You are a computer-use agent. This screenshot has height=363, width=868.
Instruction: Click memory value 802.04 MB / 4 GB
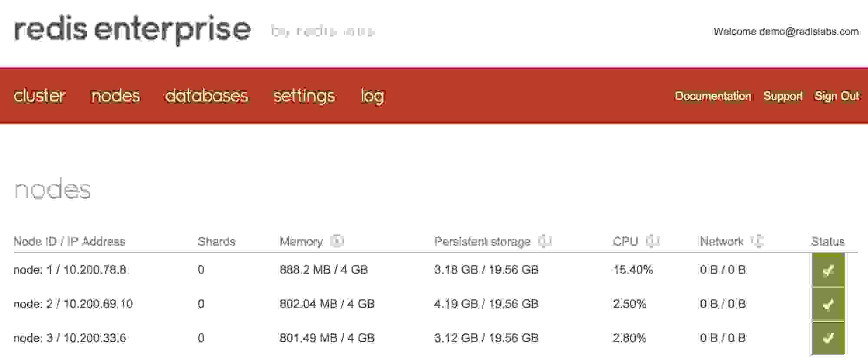coord(327,304)
